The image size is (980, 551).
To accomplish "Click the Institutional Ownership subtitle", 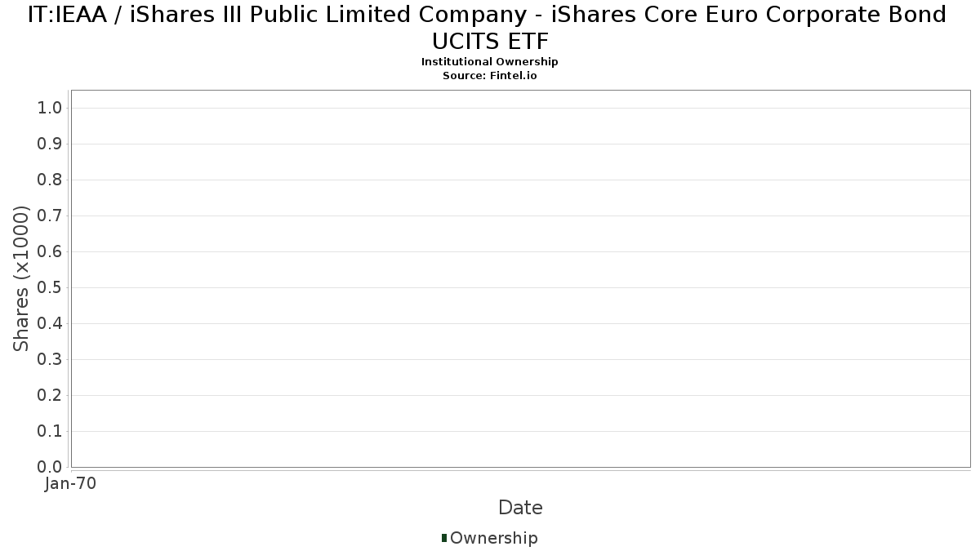I will (x=489, y=62).
